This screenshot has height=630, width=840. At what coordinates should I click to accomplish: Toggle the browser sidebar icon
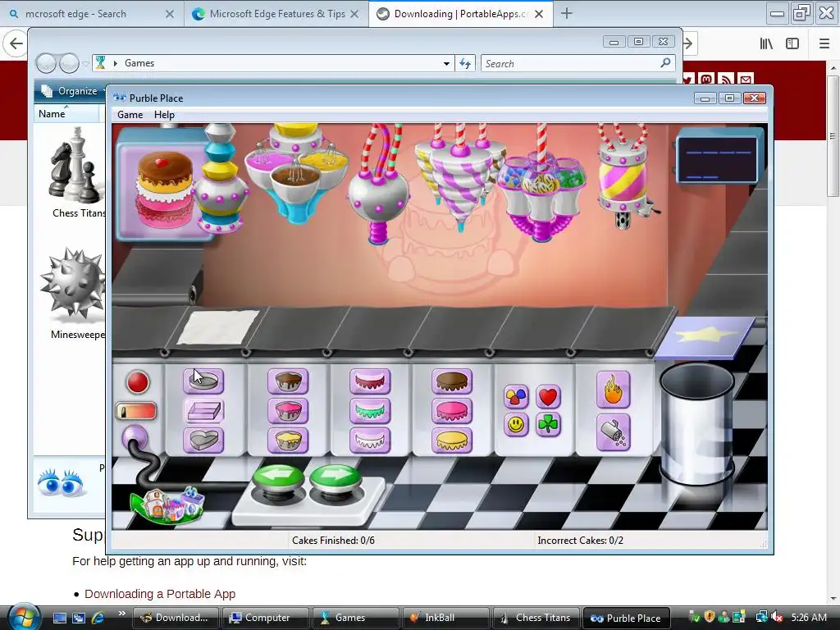[792, 44]
